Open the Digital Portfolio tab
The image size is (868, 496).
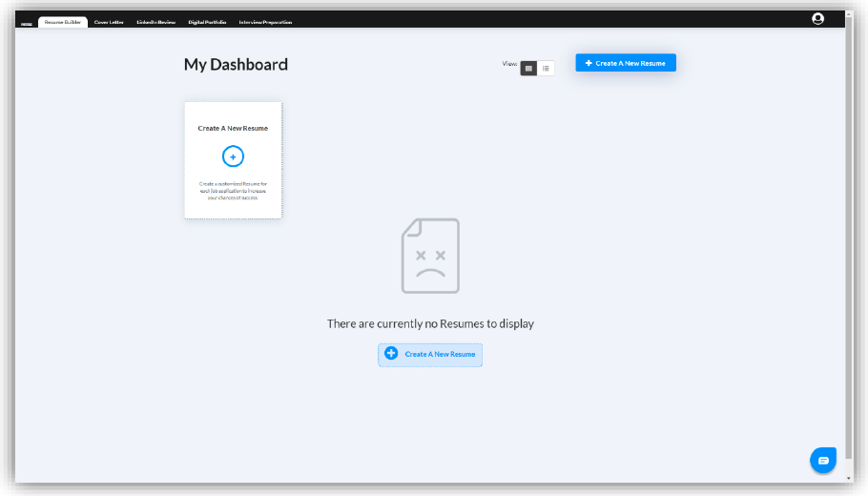click(207, 22)
